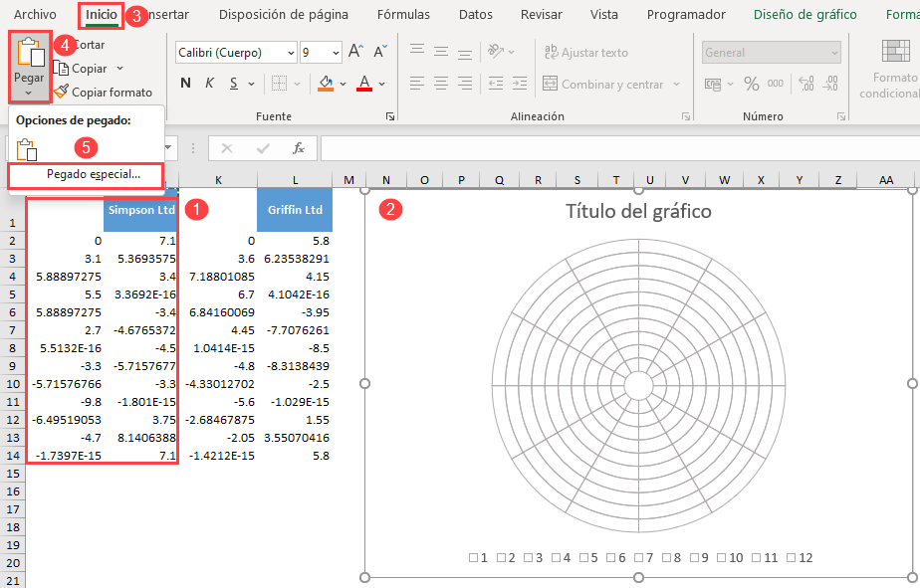Increase indent
This screenshot has width=920, height=588.
pos(520,84)
